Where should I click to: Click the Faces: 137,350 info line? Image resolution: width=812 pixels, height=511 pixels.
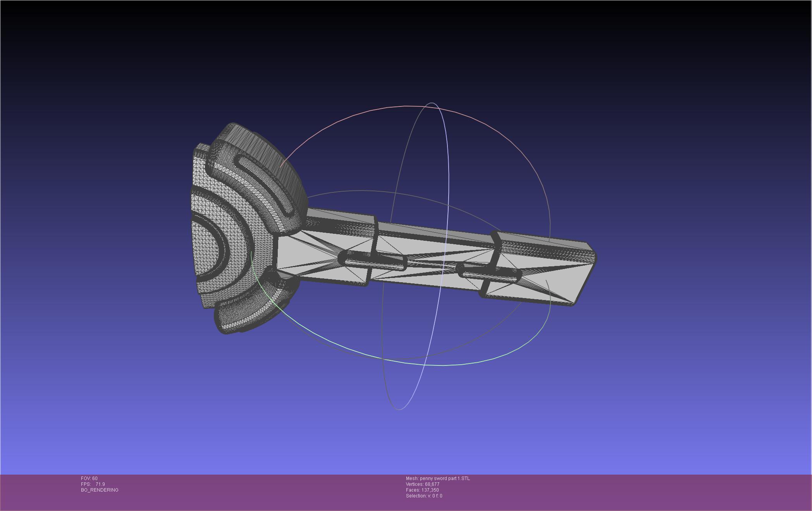pos(422,490)
